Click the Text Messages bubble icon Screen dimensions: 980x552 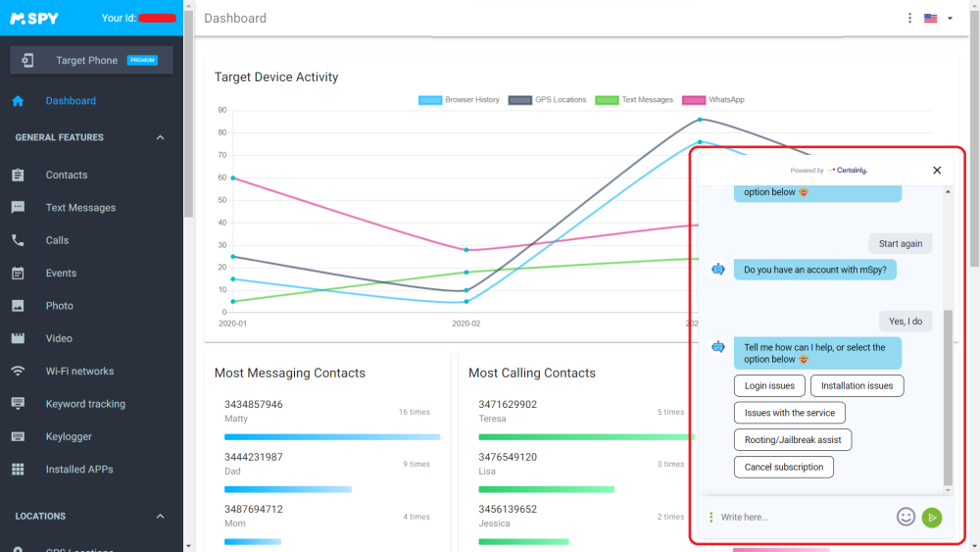pos(18,208)
